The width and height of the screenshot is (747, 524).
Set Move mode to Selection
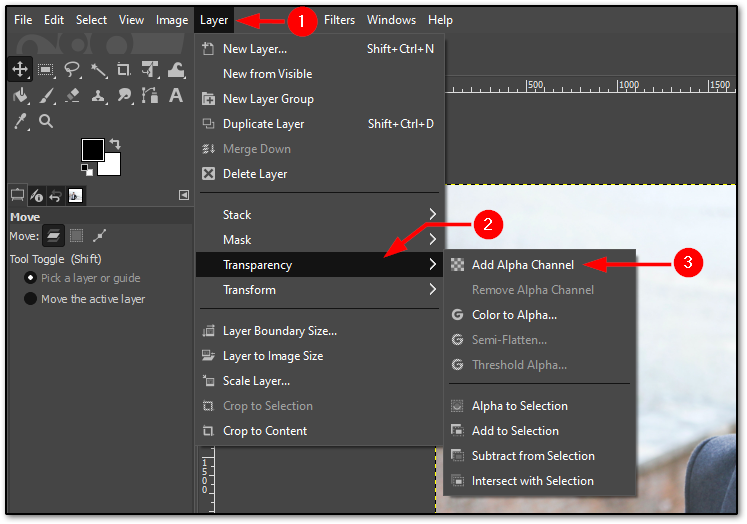point(76,235)
